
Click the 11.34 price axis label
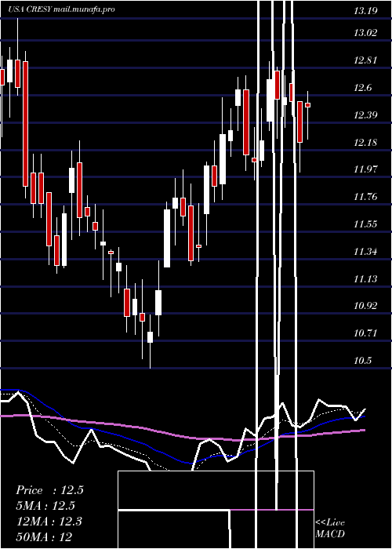pyautogui.click(x=365, y=252)
